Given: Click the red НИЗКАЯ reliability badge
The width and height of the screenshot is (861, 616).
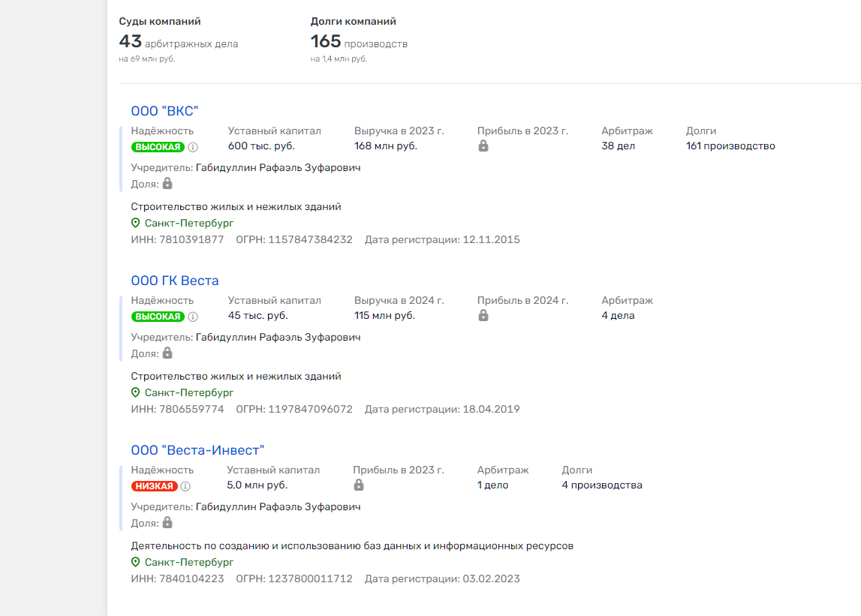Looking at the screenshot, I should [x=154, y=486].
